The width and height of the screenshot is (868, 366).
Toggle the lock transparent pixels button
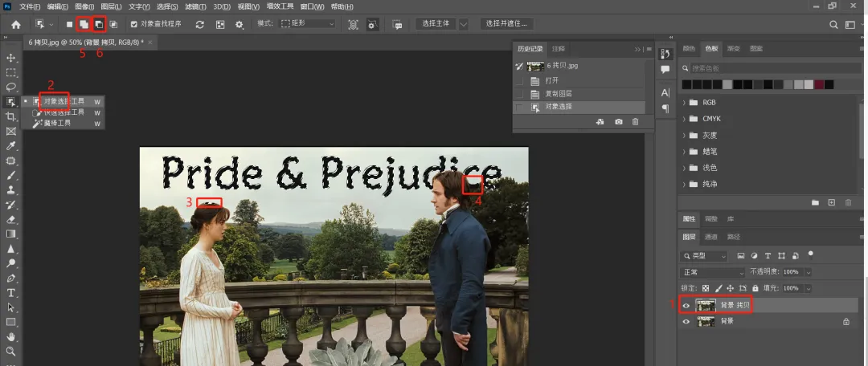click(x=706, y=288)
